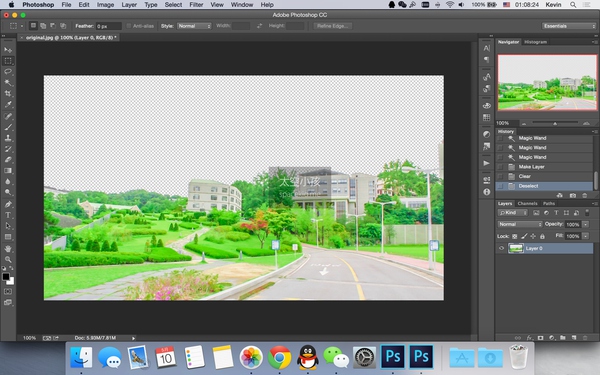600x375 pixels.
Task: Select the Magic Wand tool
Action: 8,82
